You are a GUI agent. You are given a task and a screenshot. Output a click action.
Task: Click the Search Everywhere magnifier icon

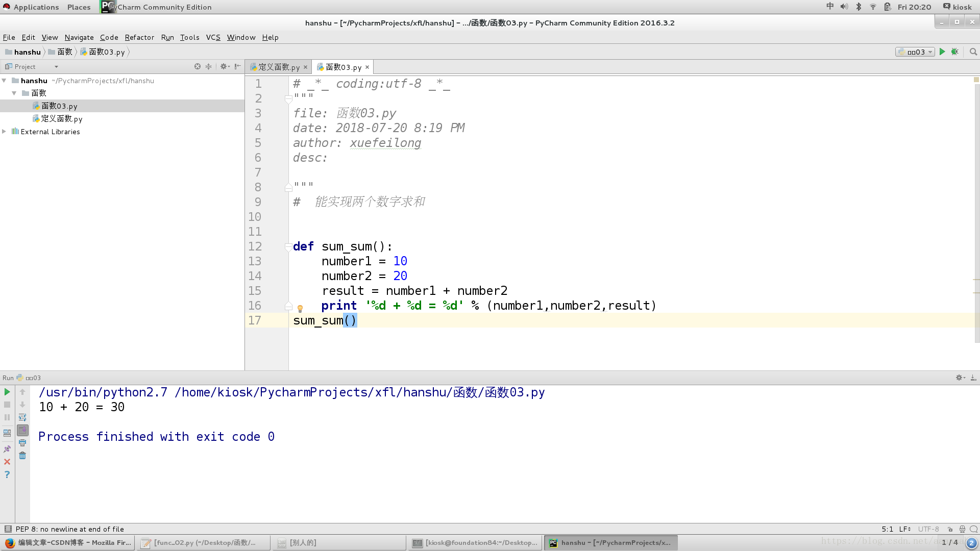click(973, 52)
